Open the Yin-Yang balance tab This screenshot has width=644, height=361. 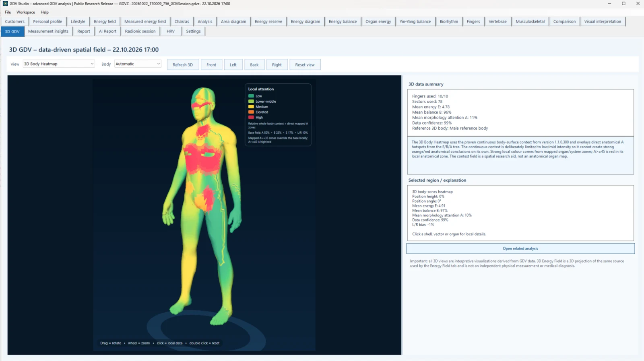415,21
